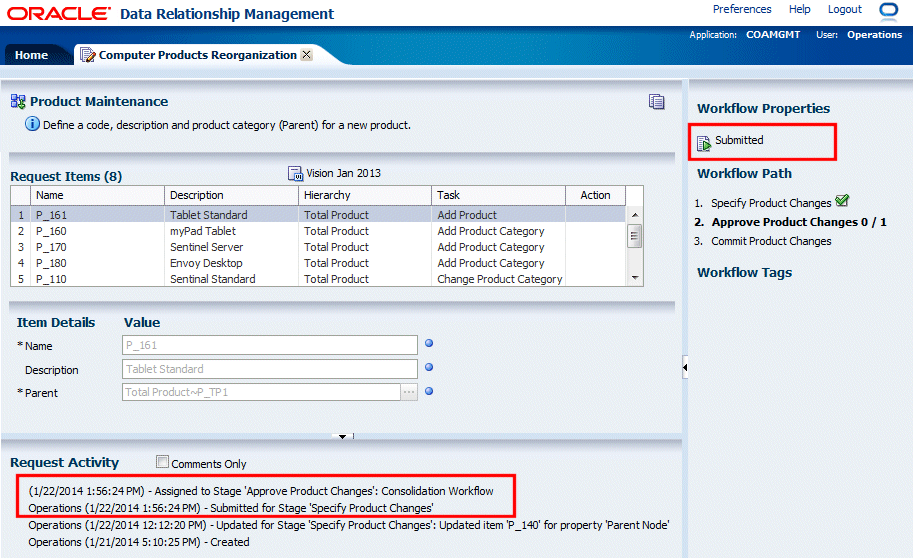
Task: Click the blue dot beside the Parent field
Action: [429, 391]
